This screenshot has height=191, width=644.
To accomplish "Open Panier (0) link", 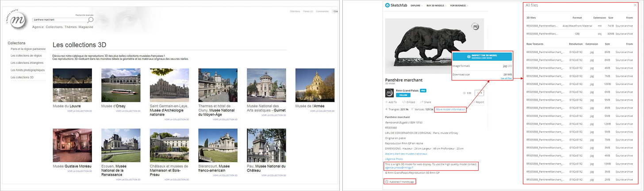I will pyautogui.click(x=308, y=11).
